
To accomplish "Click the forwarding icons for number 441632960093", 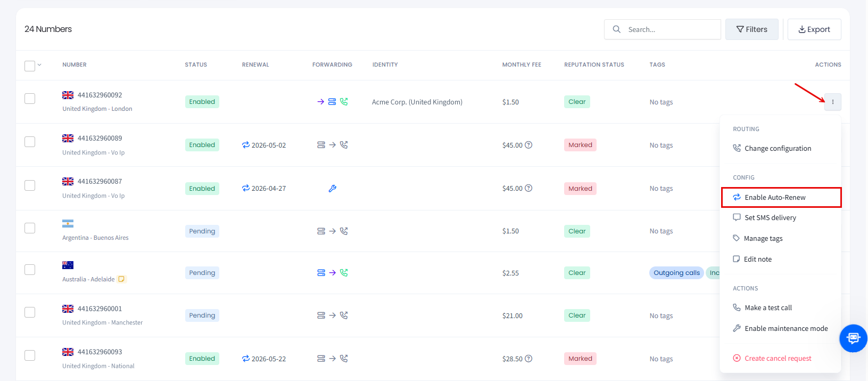I will (x=332, y=359).
